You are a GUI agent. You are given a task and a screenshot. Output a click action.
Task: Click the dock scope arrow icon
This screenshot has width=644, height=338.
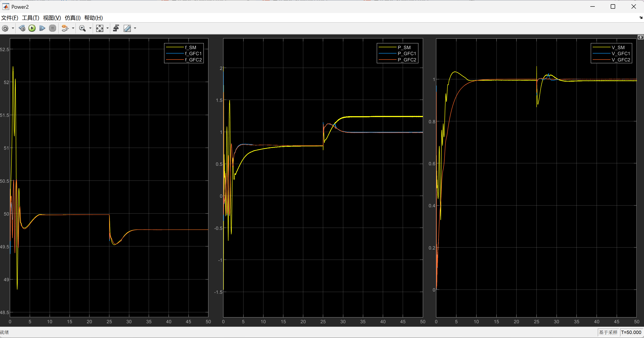[x=641, y=18]
